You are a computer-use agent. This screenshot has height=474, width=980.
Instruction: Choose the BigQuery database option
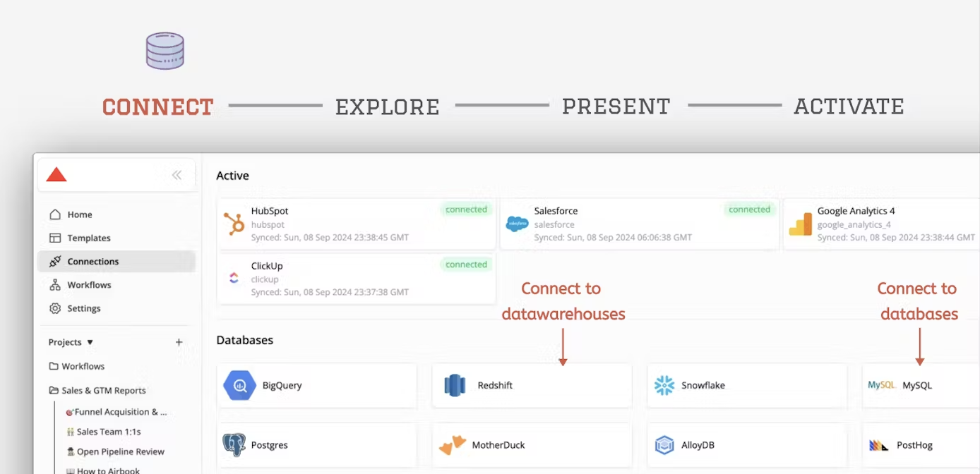click(317, 385)
